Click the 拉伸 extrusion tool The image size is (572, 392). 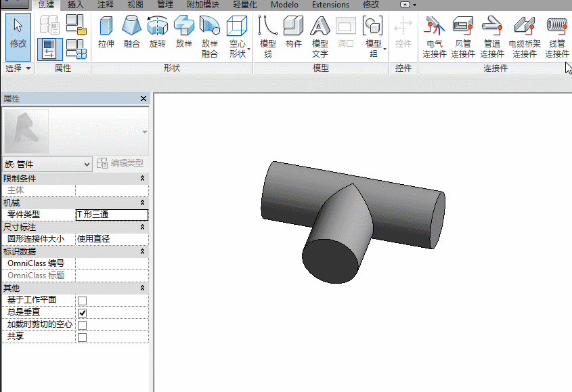click(x=106, y=32)
